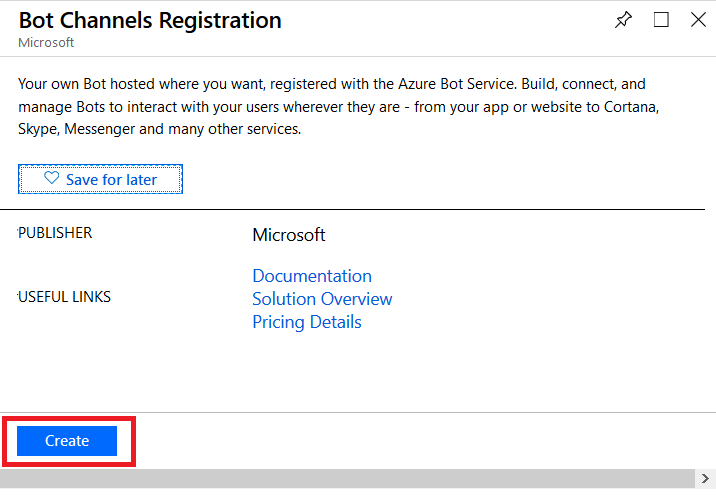Click the blue Create button
The image size is (716, 500).
click(x=67, y=441)
